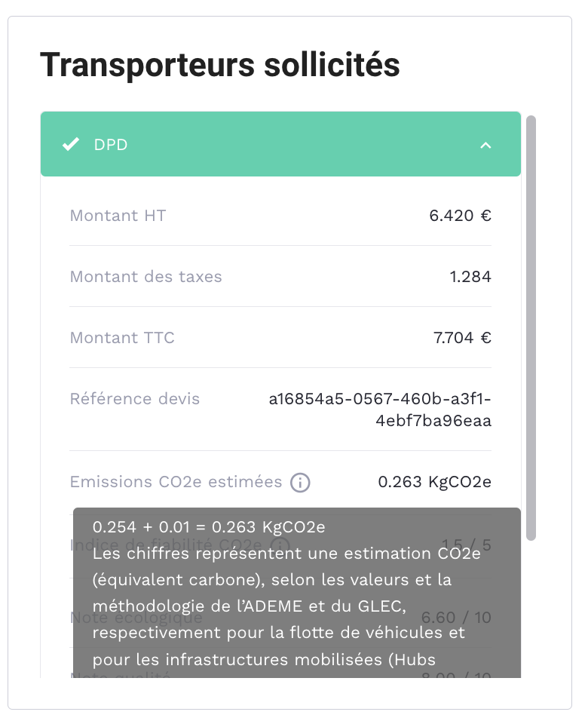Click the Transporteurs sollicités heading
This screenshot has width=588, height=721.
click(x=219, y=66)
